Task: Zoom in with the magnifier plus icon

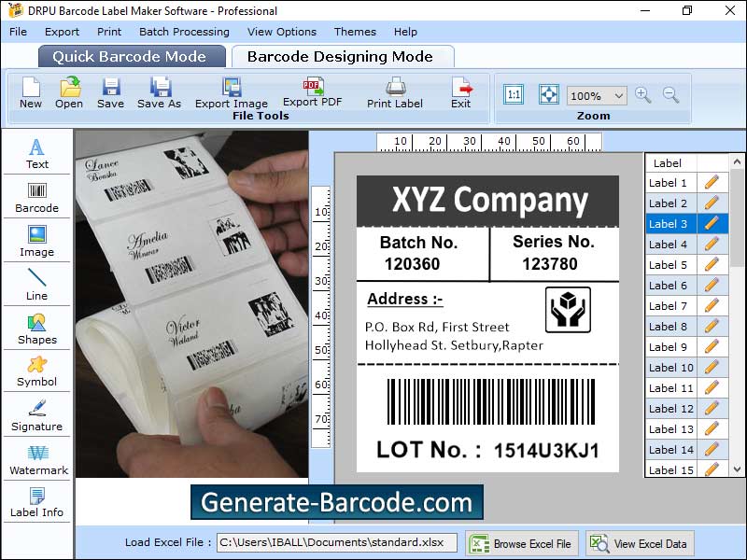Action: click(x=642, y=95)
